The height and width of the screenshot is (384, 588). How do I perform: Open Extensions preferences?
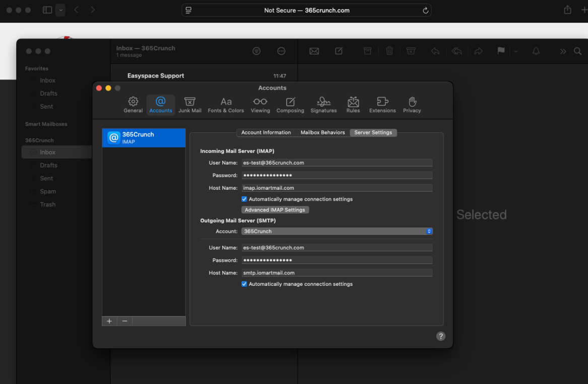click(x=382, y=105)
